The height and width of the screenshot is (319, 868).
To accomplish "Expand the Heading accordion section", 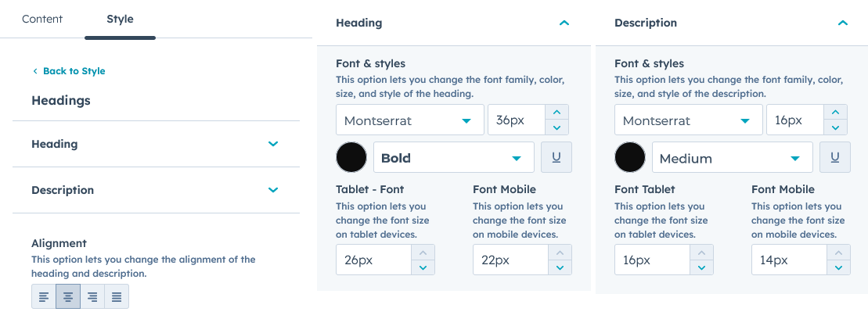I will coord(272,144).
